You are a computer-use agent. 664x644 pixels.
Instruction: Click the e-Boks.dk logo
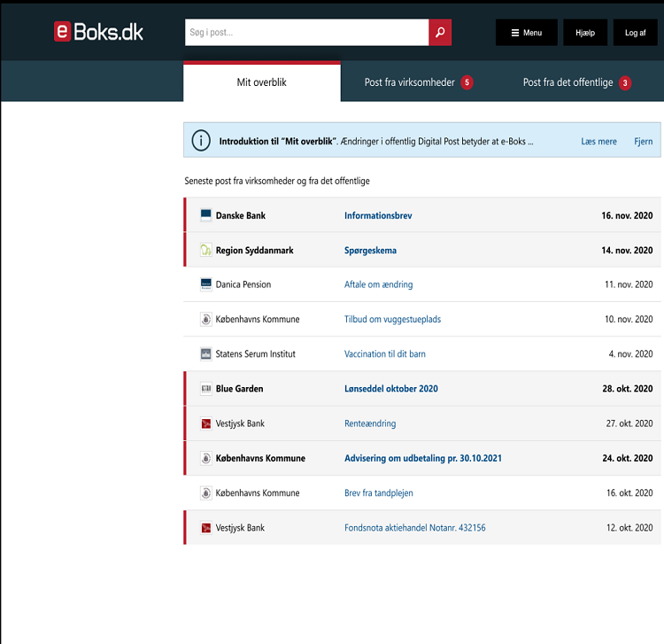point(98,32)
